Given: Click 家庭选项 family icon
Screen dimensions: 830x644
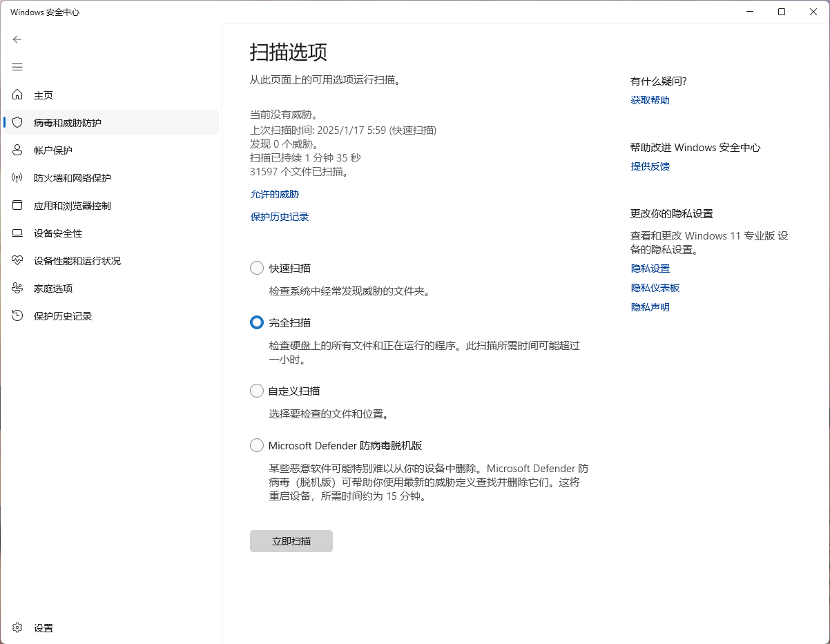Looking at the screenshot, I should (x=18, y=289).
